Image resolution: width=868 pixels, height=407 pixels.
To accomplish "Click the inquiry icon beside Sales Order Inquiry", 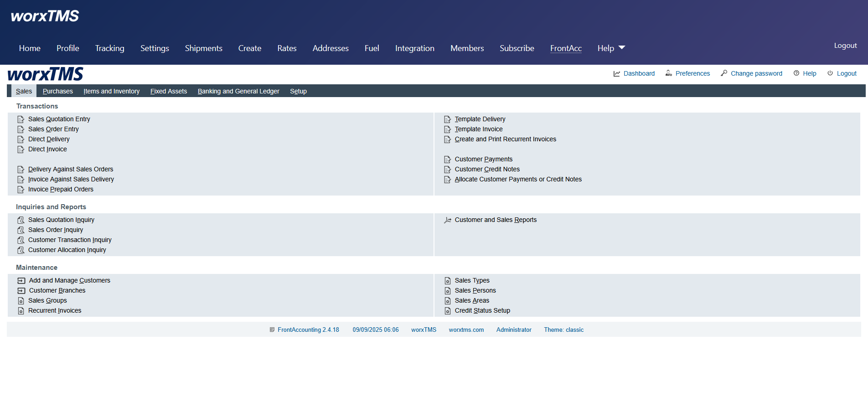I will point(21,230).
